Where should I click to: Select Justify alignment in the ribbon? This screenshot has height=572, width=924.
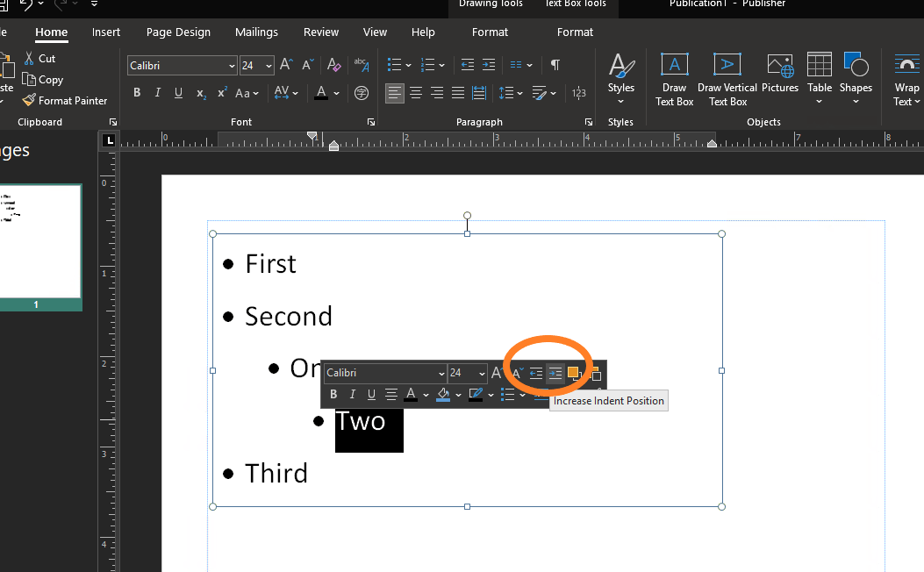458,93
